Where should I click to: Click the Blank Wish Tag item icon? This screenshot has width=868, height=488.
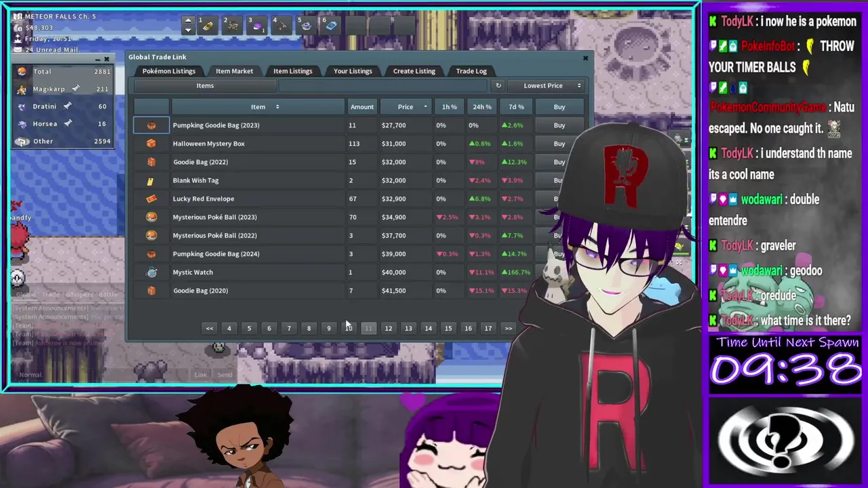click(151, 180)
